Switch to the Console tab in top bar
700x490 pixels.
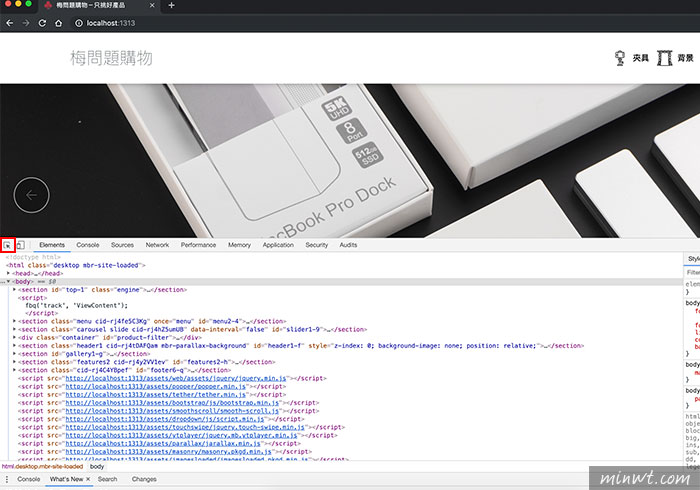coord(88,245)
